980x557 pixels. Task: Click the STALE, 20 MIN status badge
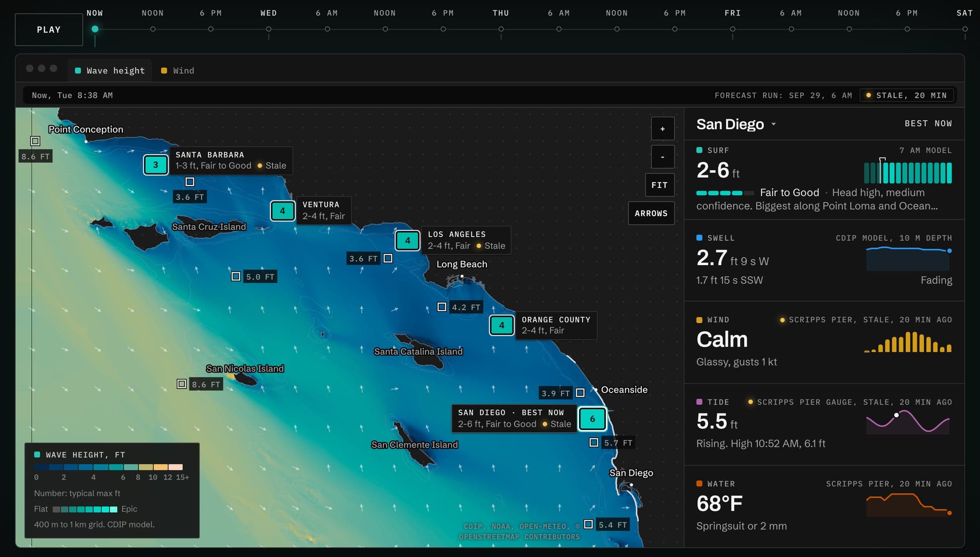point(906,95)
